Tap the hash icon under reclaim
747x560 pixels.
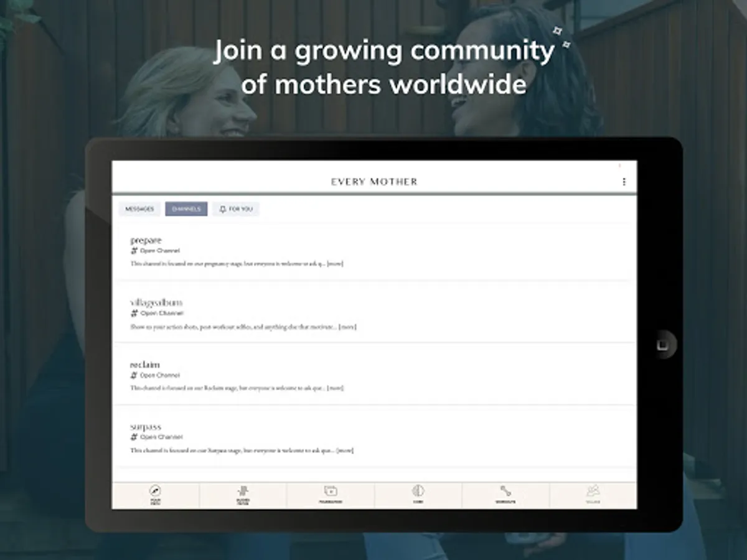pos(134,375)
